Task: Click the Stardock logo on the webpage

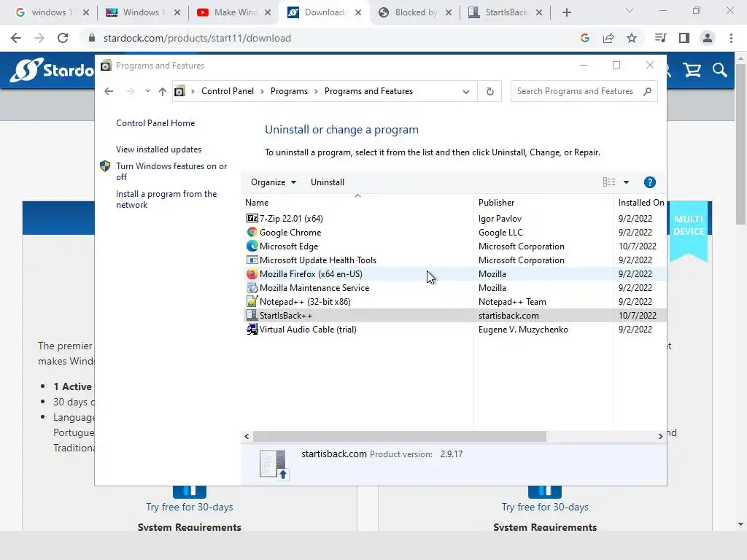Action: pos(53,70)
